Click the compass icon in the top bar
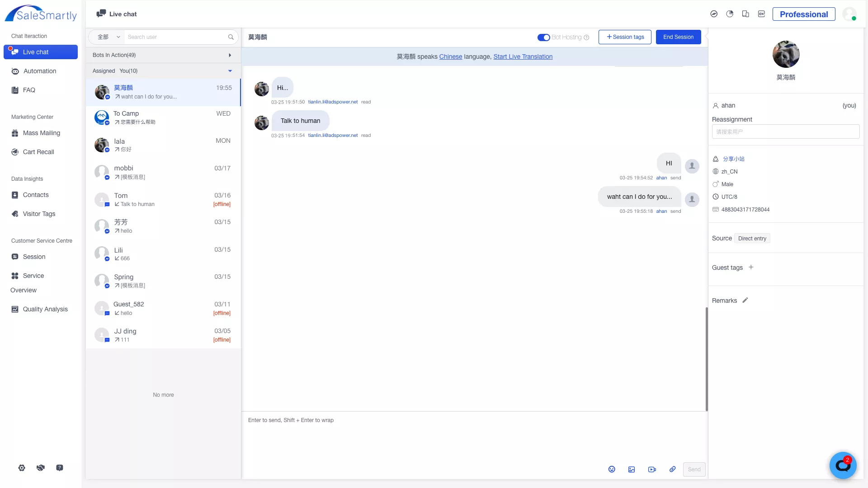868x488 pixels. coord(714,14)
